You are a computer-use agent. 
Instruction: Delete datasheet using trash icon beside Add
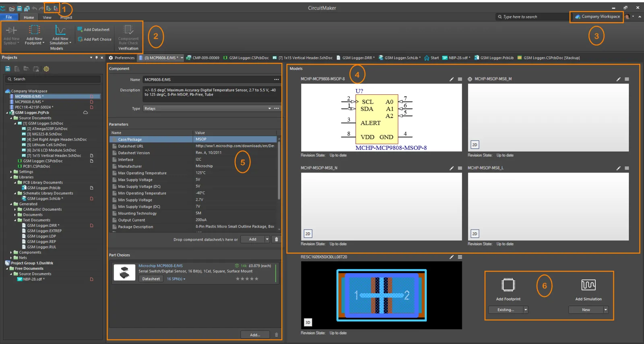click(276, 239)
